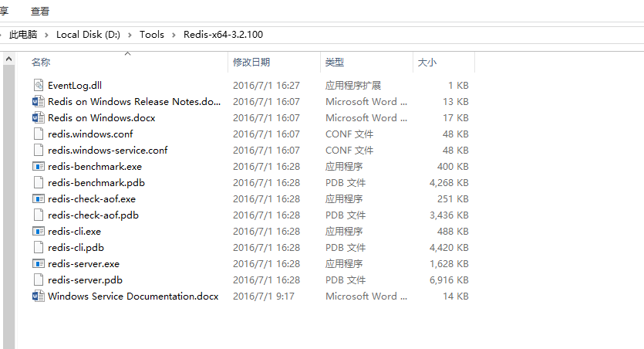Click the EventLog.dll file icon

click(x=39, y=85)
